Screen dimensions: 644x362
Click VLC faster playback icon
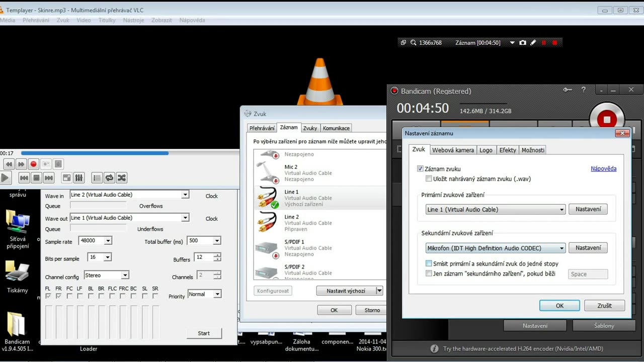pos(21,164)
